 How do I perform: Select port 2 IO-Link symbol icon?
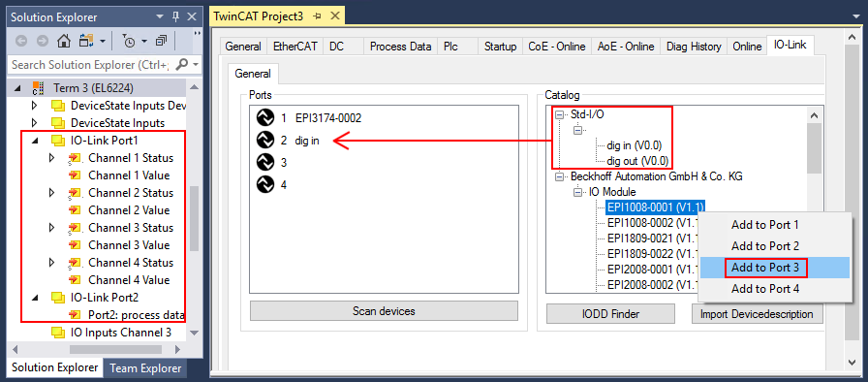coord(265,140)
